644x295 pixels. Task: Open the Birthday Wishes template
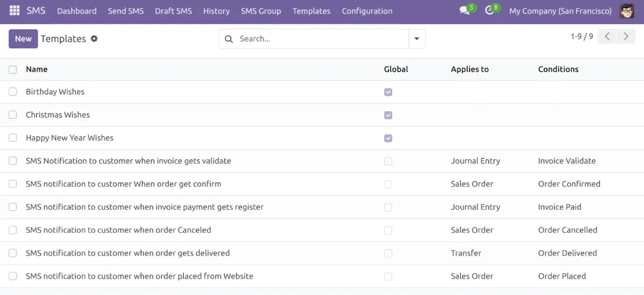click(x=55, y=92)
